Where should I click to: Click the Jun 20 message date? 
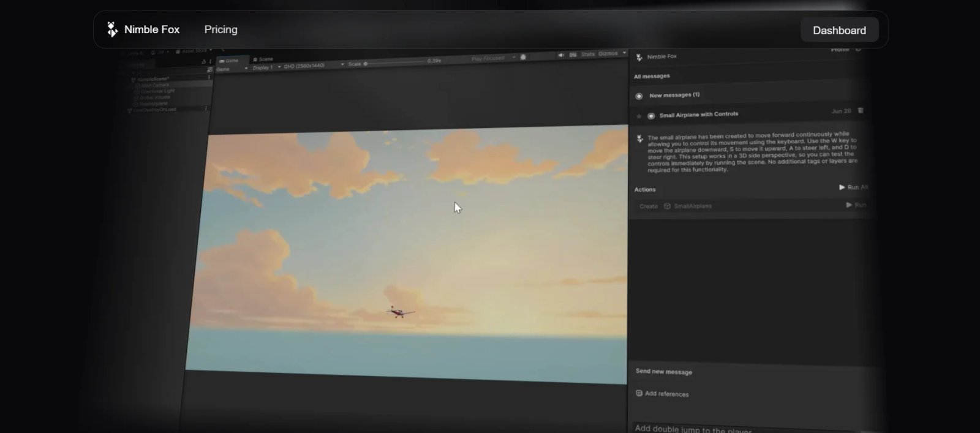tap(841, 111)
